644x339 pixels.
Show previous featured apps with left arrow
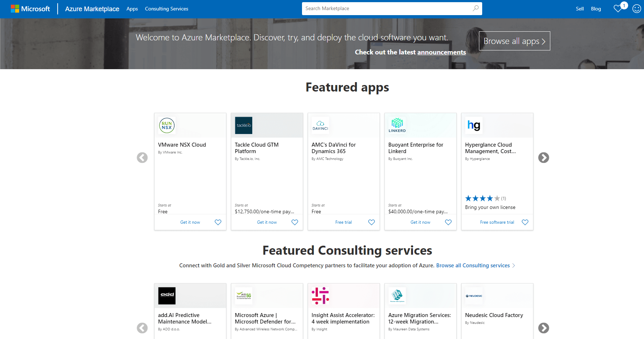[142, 157]
